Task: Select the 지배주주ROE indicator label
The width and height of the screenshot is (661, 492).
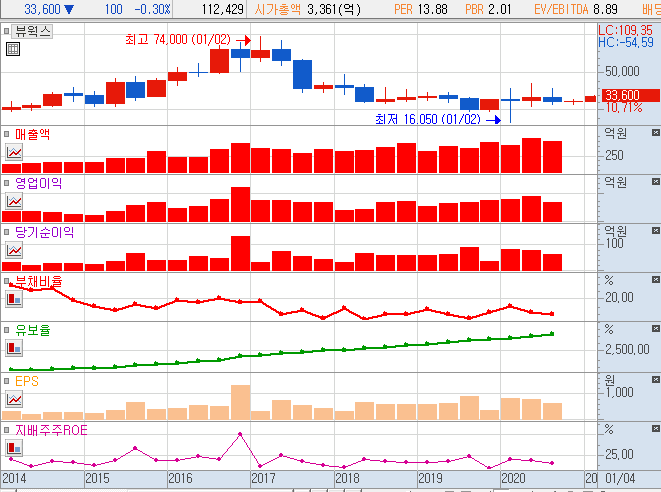Action: pos(51,430)
